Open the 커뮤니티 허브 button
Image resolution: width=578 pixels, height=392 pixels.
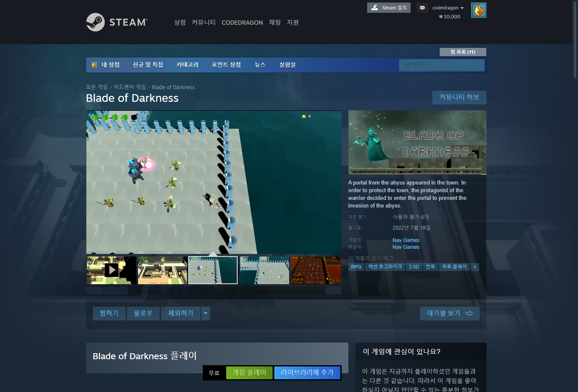point(459,97)
